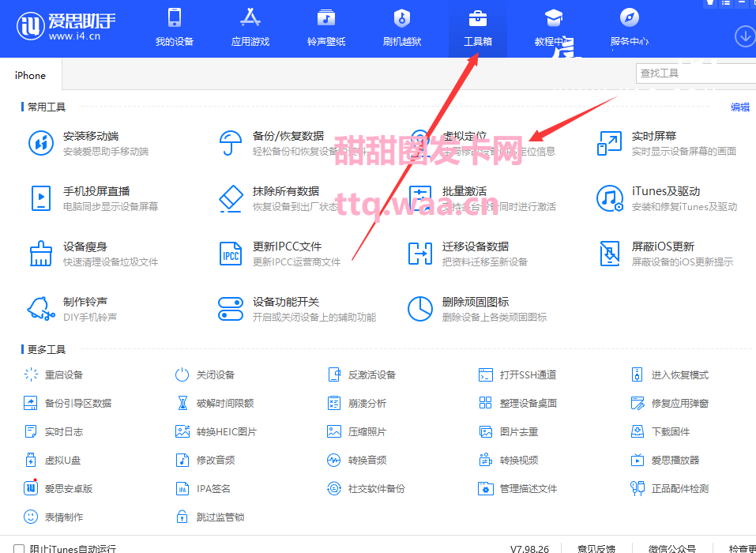756x553 pixels.
Task: Click the 抹除所有数据 eraser icon
Action: [231, 198]
